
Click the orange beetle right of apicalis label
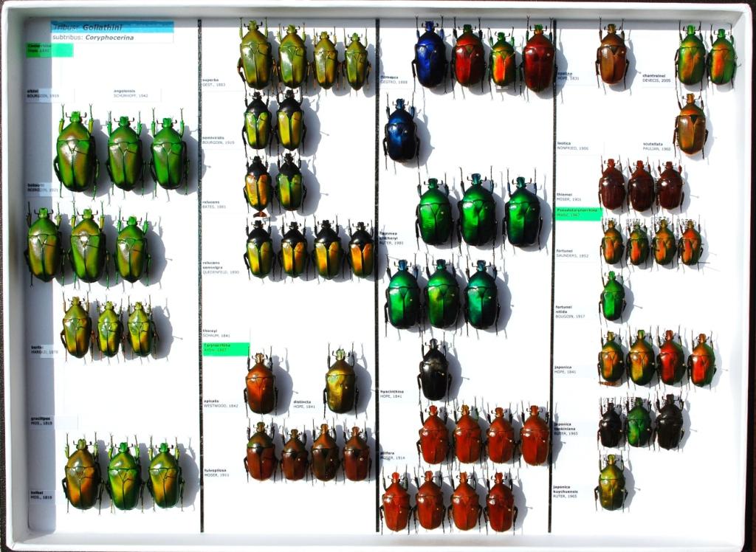pos(260,384)
